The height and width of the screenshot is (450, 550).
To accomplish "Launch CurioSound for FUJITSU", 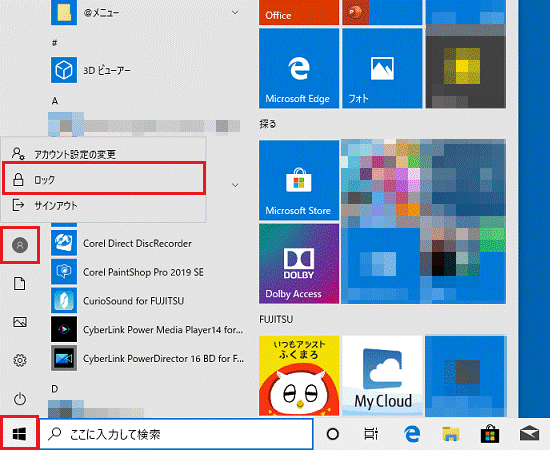I will click(x=147, y=301).
